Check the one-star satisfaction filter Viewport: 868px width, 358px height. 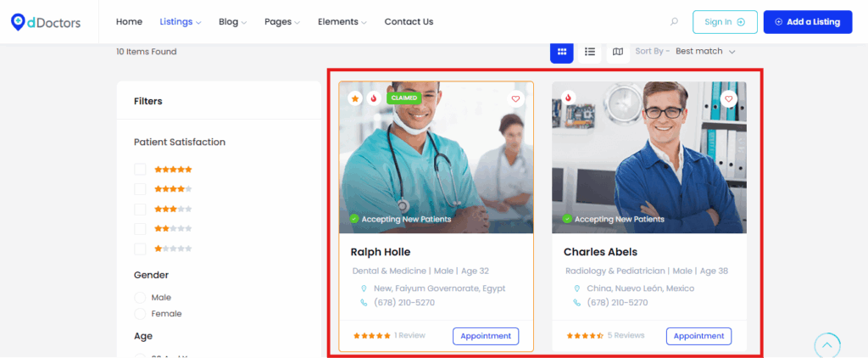(x=140, y=249)
